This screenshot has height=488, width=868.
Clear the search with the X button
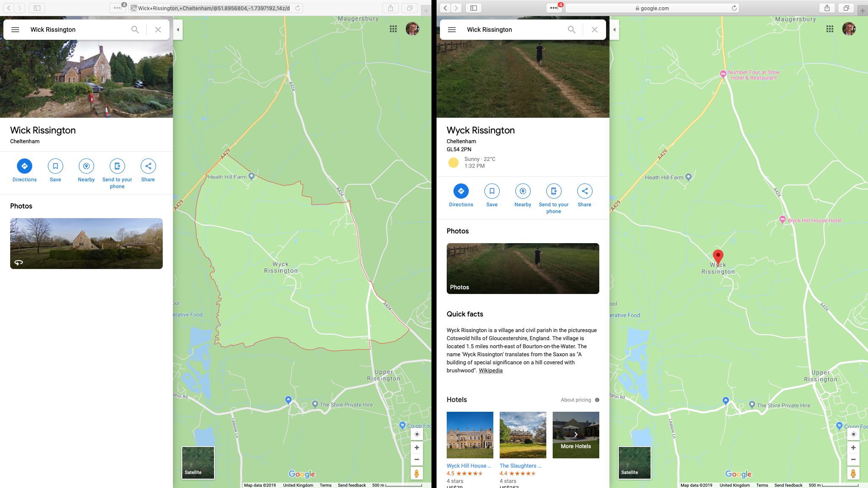pyautogui.click(x=594, y=29)
